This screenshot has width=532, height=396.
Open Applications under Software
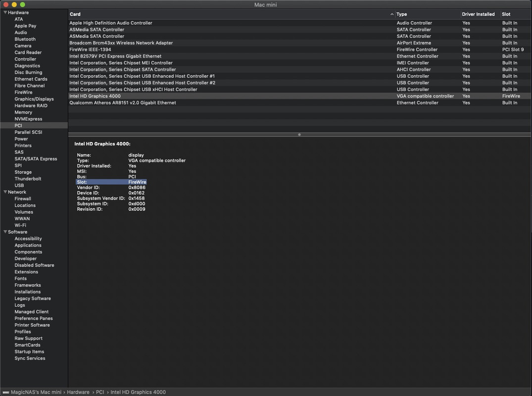pos(28,246)
